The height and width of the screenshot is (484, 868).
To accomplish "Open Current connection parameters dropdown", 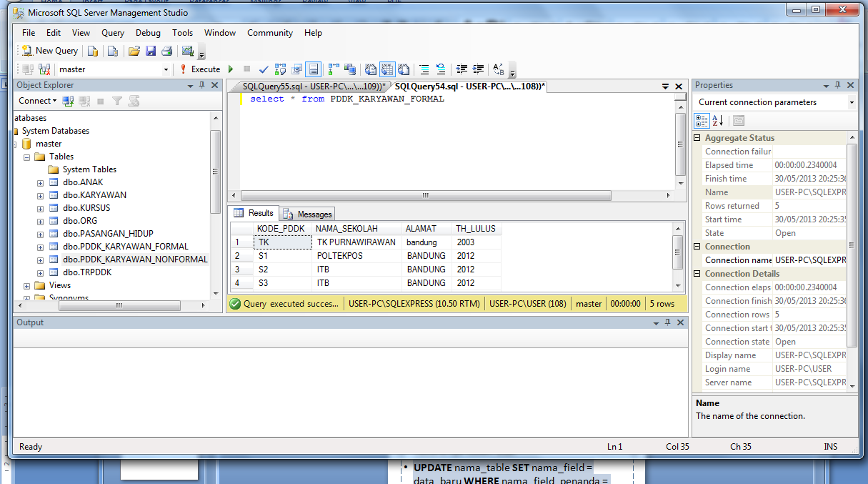I will coord(852,102).
